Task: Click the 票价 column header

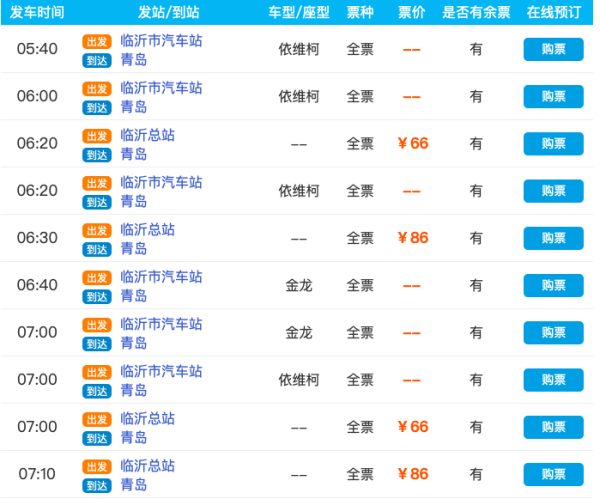Action: click(x=412, y=13)
